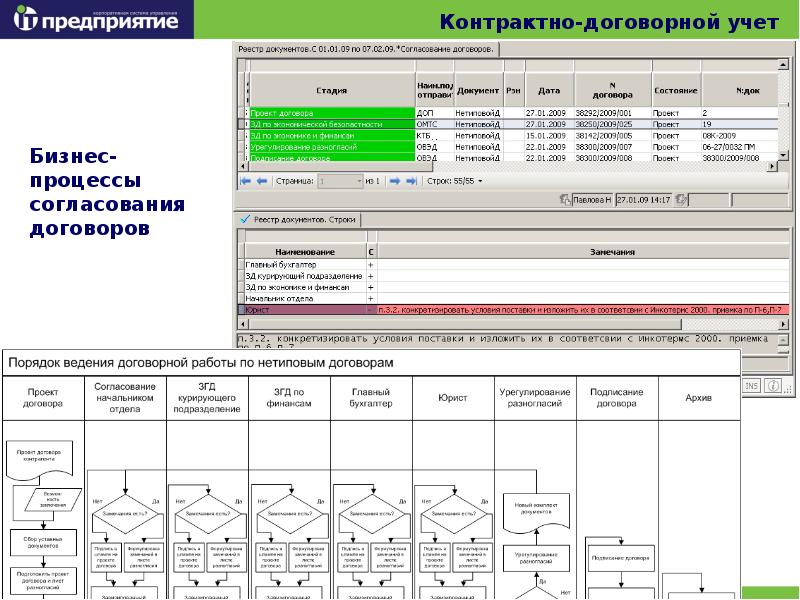The height and width of the screenshot is (600, 800).
Task: Click the next page arrow
Action: 394,181
